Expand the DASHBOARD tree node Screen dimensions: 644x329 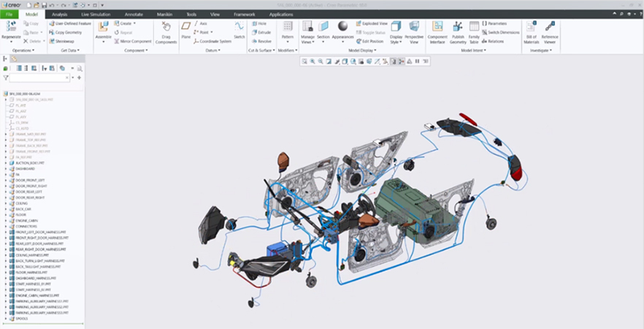(6, 169)
